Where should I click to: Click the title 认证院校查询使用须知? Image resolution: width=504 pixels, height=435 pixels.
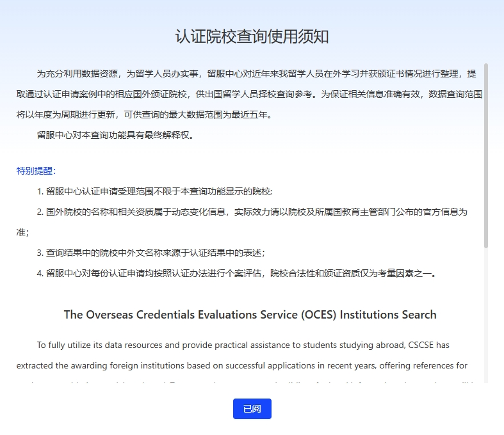pos(252,36)
